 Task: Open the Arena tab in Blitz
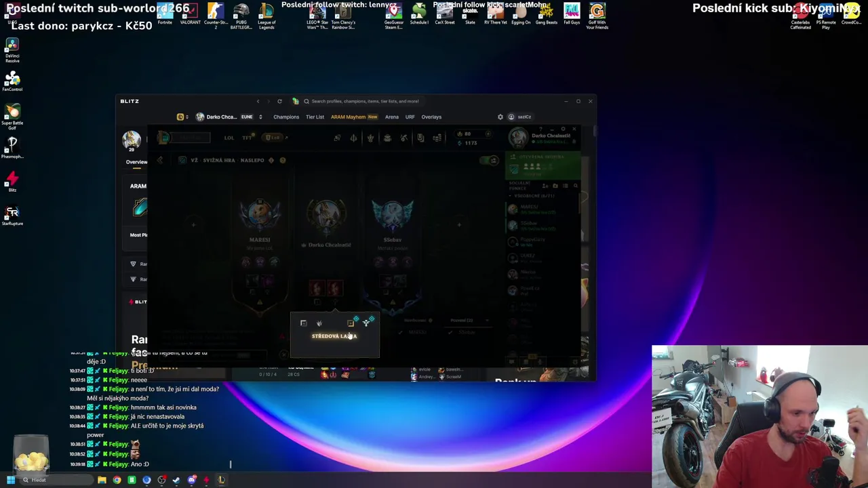point(392,117)
